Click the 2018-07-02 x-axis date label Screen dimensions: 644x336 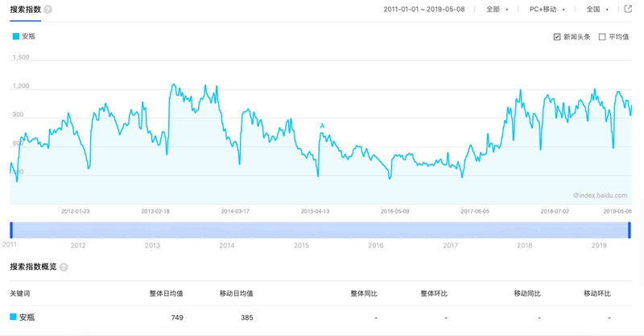555,211
